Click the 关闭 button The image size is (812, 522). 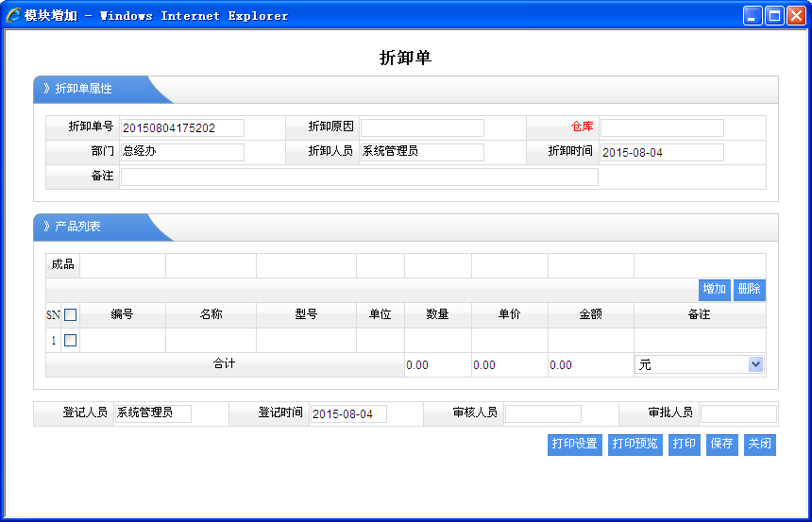tap(760, 444)
